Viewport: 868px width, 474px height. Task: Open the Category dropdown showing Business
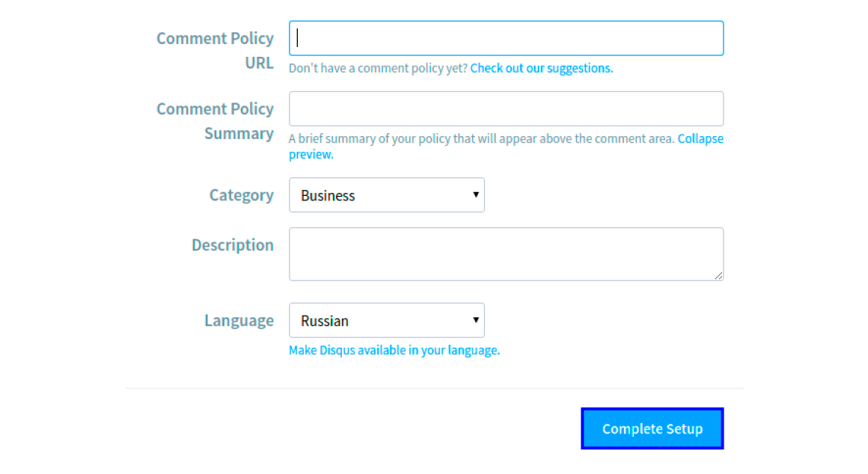(x=386, y=194)
